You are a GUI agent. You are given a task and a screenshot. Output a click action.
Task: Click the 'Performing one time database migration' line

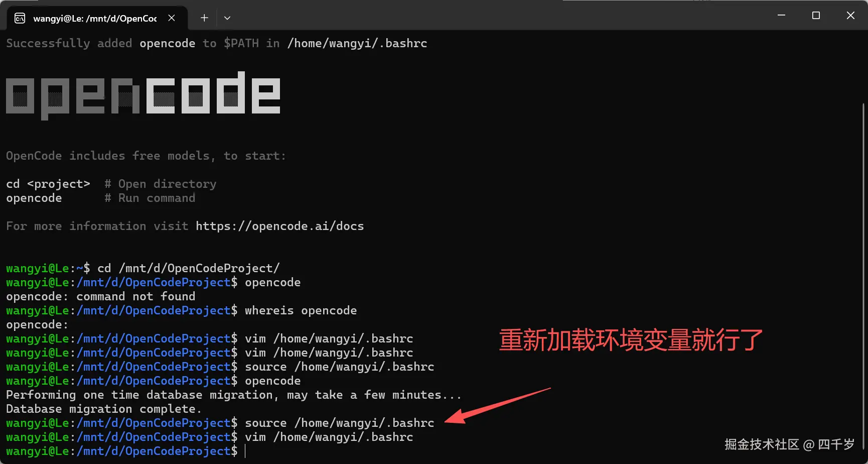point(234,395)
